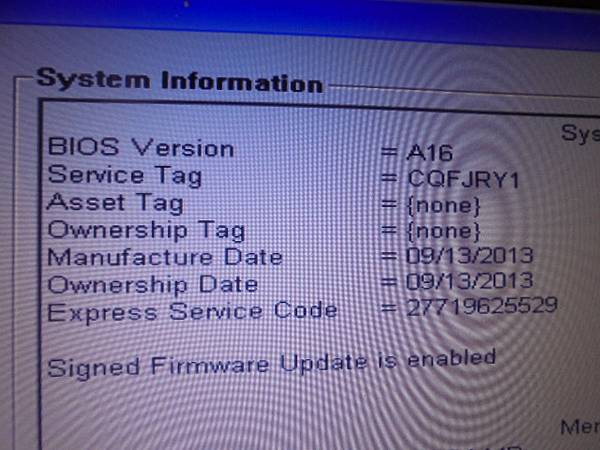This screenshot has width=600, height=450.
Task: Click the Ownership Tag {none} value
Action: coord(443,232)
